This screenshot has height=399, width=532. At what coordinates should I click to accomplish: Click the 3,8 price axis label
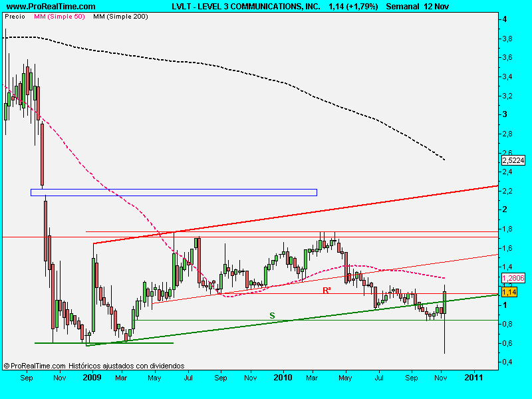click(x=508, y=39)
